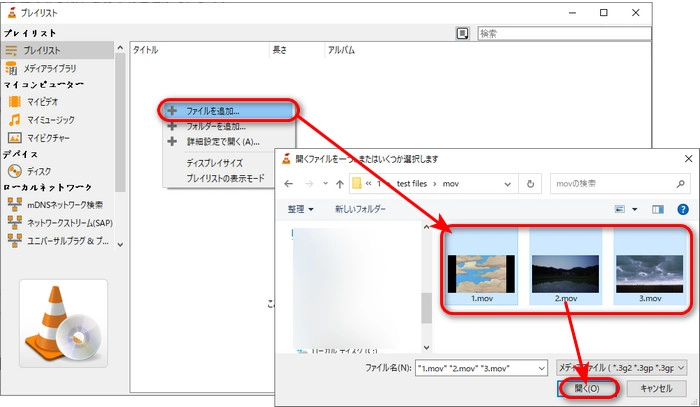
Task: Select ユニバーサルプラグ & プレイ entry
Action: coord(68,241)
